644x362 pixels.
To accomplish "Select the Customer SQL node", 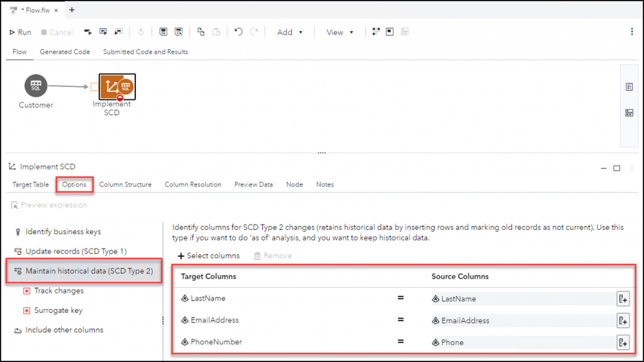I will [x=36, y=86].
